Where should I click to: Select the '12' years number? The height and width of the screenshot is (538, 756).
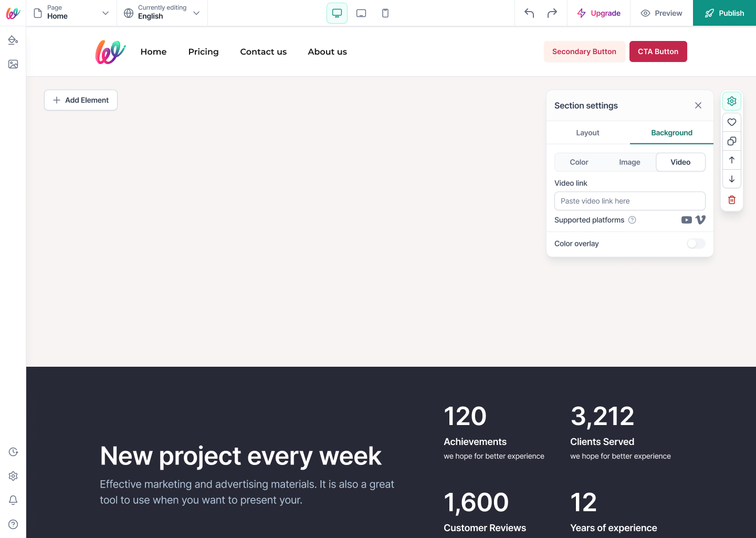pyautogui.click(x=584, y=503)
